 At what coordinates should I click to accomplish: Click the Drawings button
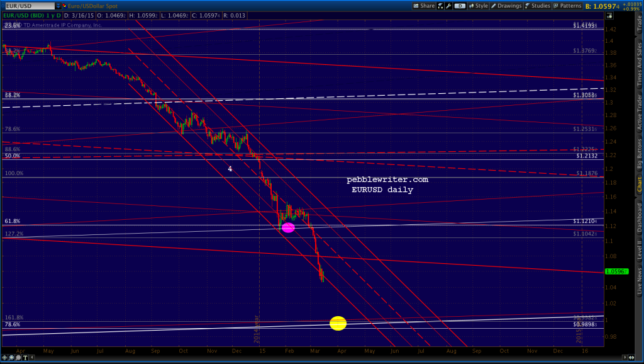tap(508, 5)
